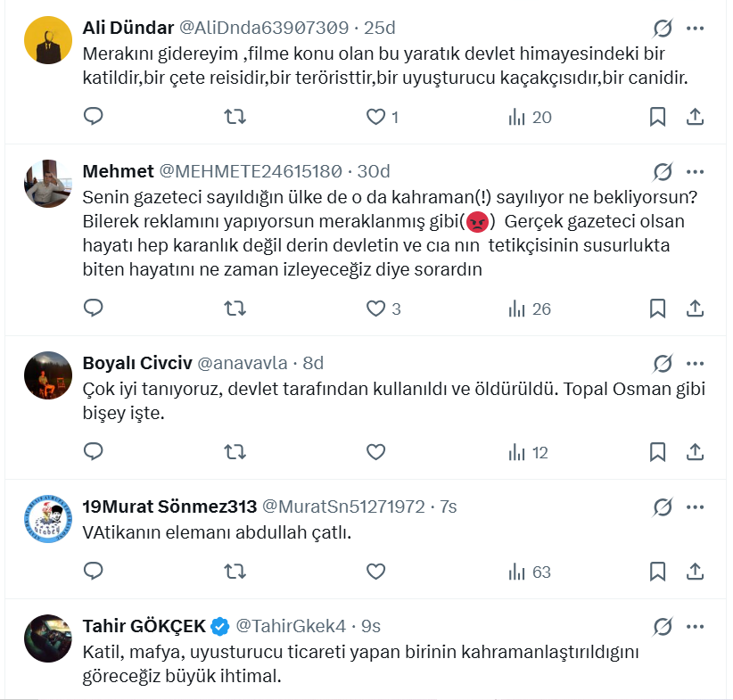Bookmark Mehmet's tweet
Viewport: 733px width, 700px height.
click(657, 309)
